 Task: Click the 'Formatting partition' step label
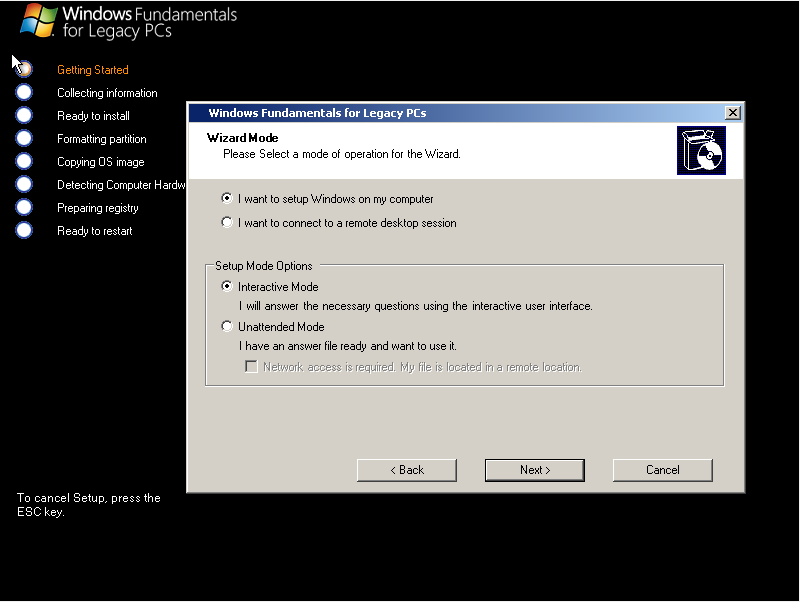(x=102, y=139)
